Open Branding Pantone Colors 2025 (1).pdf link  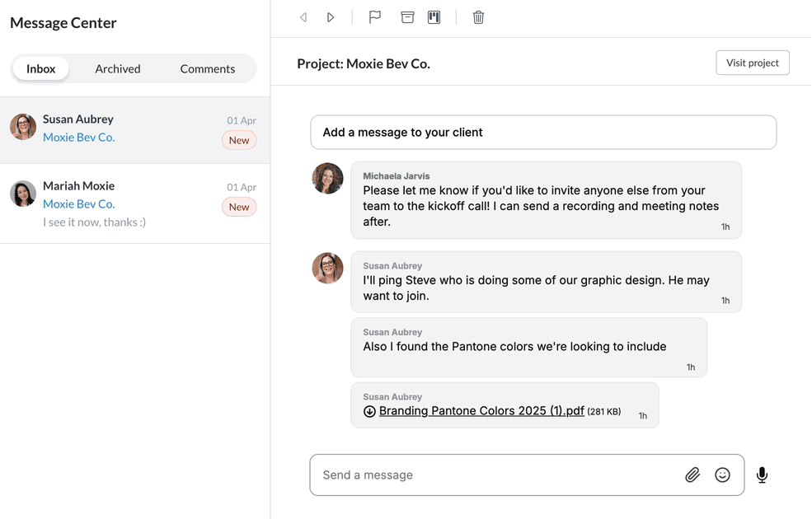(481, 411)
